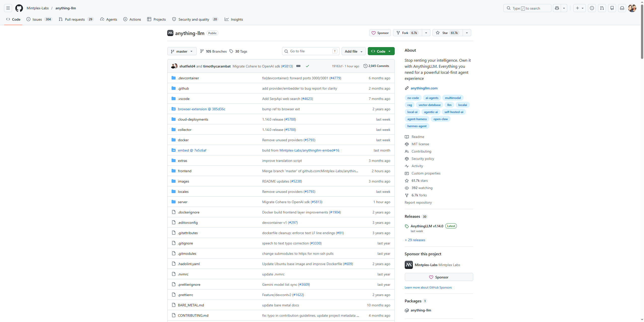Click the .devcontainer folder icon
This screenshot has height=322, width=644.
point(174,78)
